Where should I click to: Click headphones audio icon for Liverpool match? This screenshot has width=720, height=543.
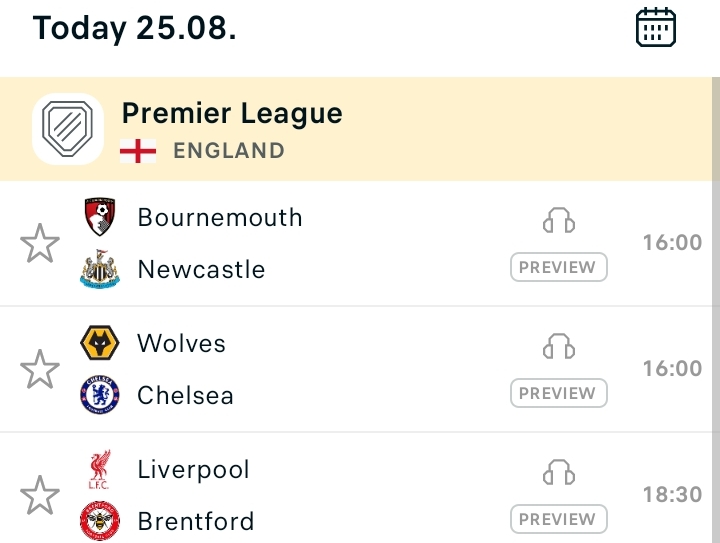pyautogui.click(x=559, y=472)
